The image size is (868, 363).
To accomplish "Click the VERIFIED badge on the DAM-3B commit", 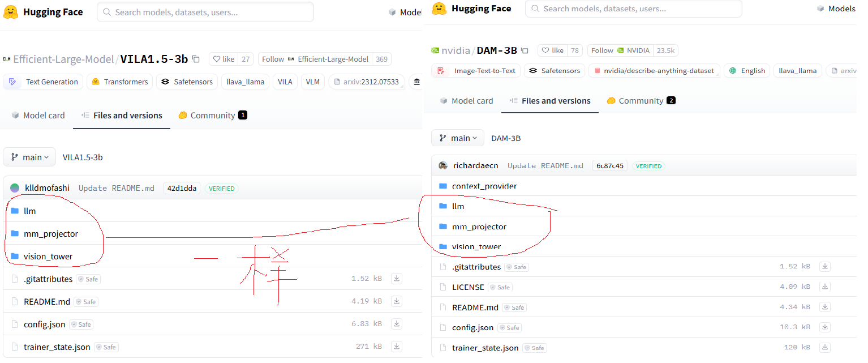I will pyautogui.click(x=648, y=166).
